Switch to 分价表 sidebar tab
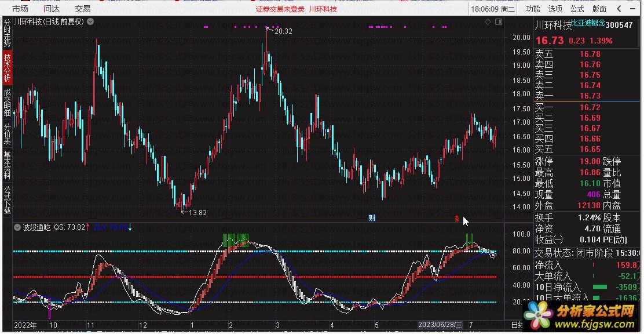 [8, 134]
